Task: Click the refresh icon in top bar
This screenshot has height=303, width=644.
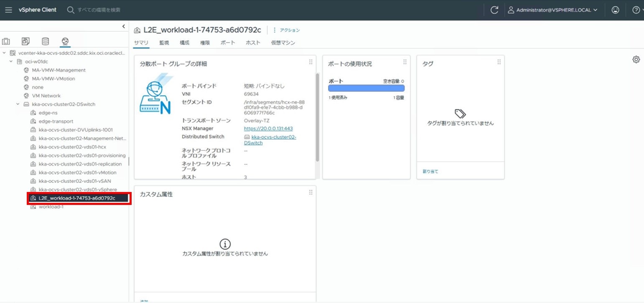Action: click(x=494, y=10)
